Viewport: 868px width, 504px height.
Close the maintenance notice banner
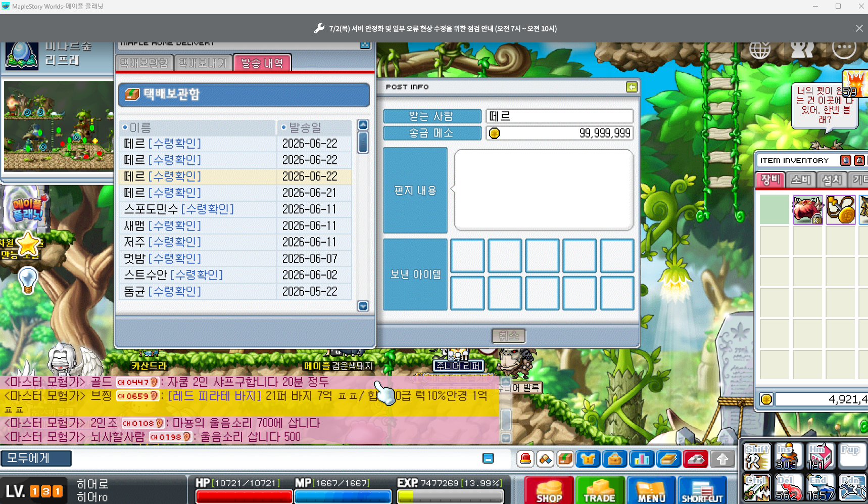coord(859,28)
